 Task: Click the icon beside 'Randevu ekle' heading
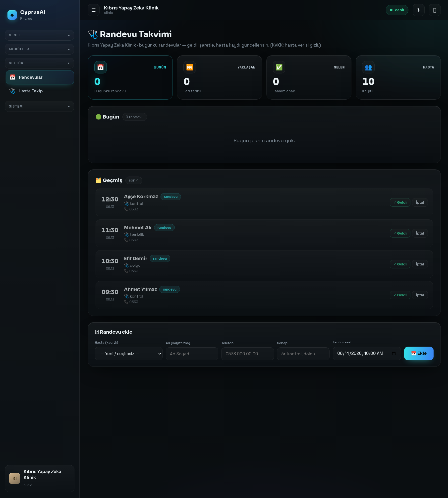(97, 332)
